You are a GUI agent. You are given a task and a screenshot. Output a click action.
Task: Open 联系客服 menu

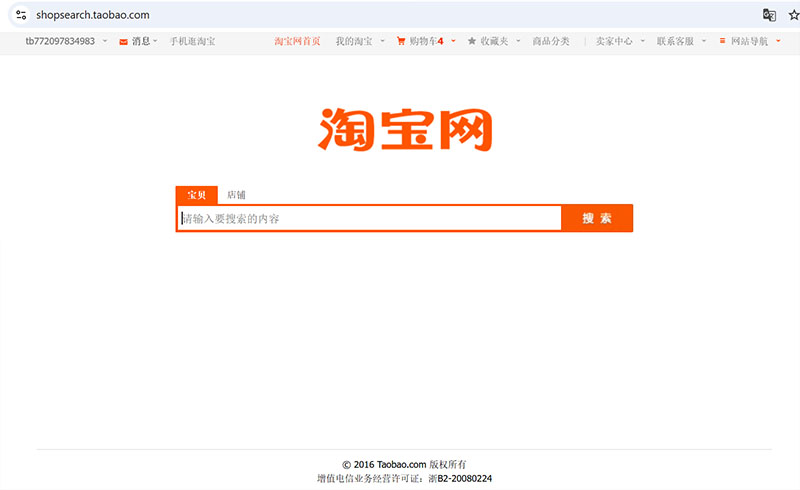tap(675, 41)
